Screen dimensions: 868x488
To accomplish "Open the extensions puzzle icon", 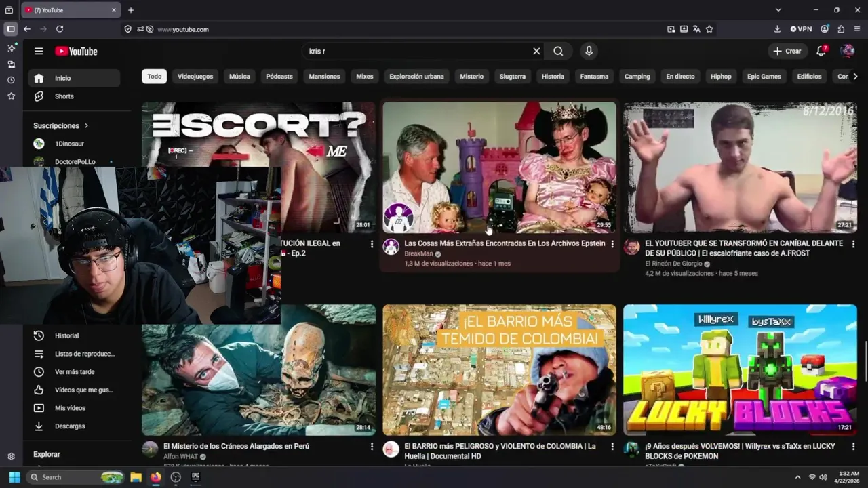I will [841, 29].
